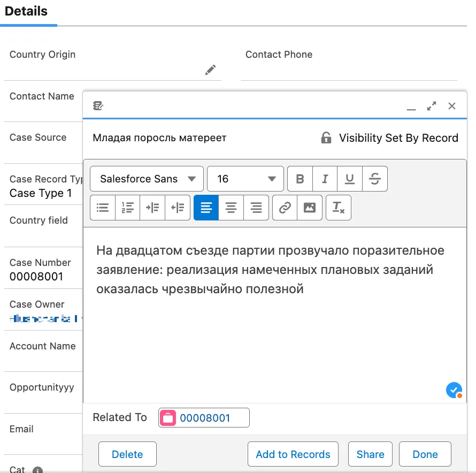The image size is (476, 473).
Task: Edit the Country Origin field
Action: click(210, 70)
